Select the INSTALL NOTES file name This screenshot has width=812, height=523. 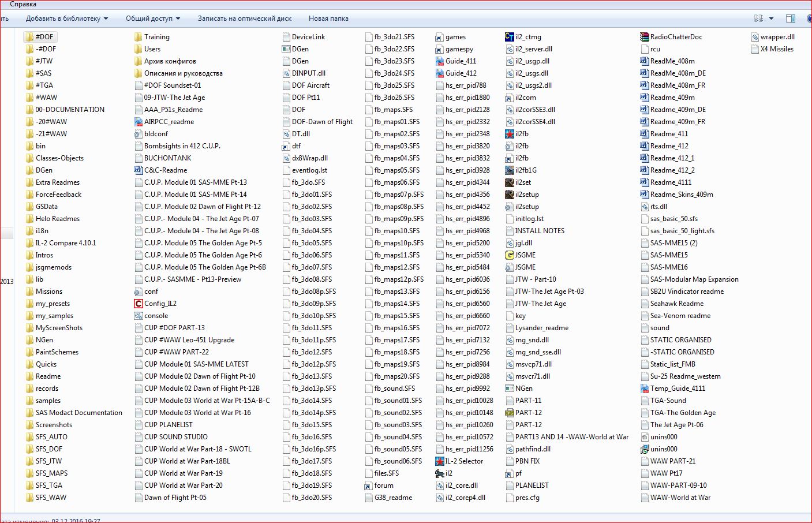click(x=540, y=231)
